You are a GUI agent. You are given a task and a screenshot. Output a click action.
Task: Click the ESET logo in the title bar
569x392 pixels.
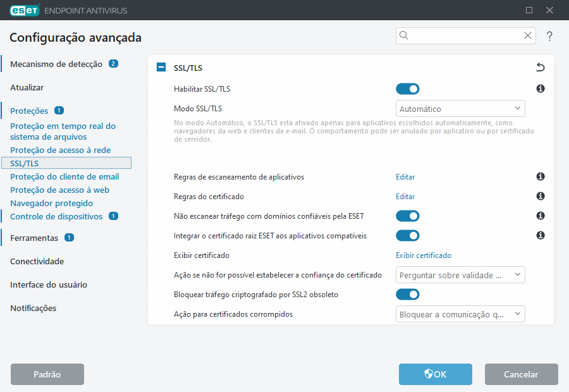click(25, 10)
